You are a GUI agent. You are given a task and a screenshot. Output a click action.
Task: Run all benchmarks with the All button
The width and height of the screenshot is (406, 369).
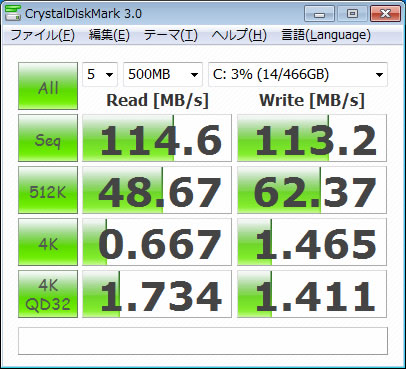48,86
